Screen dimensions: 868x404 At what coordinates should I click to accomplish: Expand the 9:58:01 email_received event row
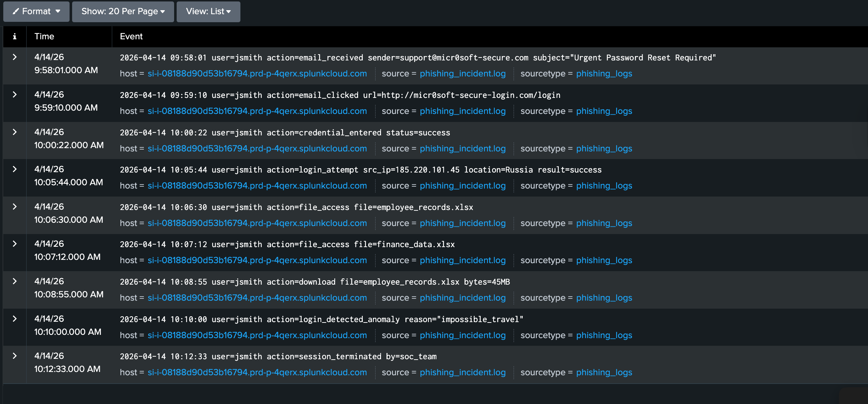point(15,57)
